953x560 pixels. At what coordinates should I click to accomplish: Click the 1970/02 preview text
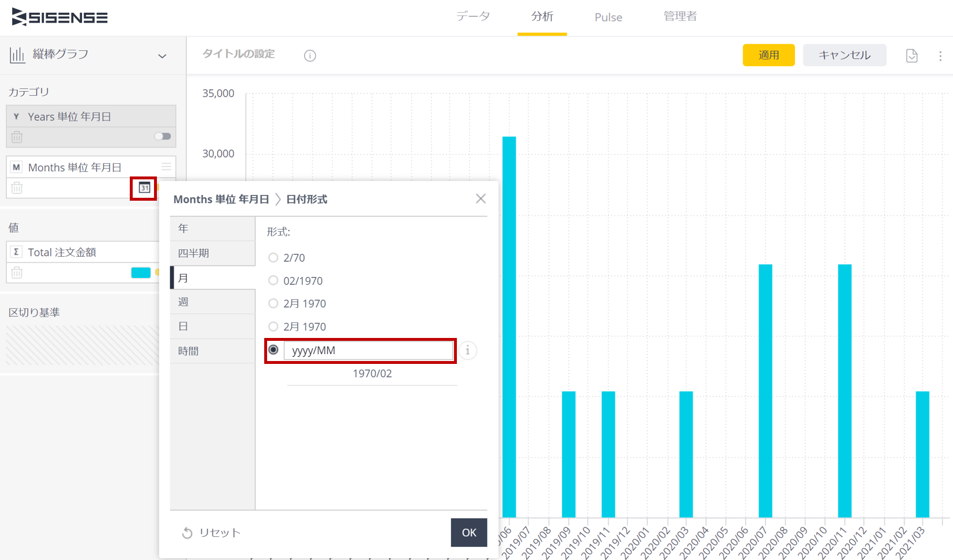(x=372, y=374)
